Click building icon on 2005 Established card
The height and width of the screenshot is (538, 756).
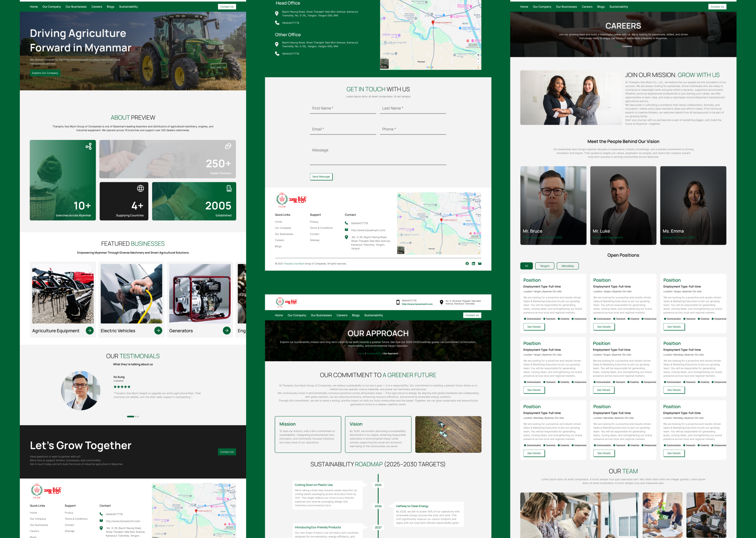pyautogui.click(x=229, y=188)
